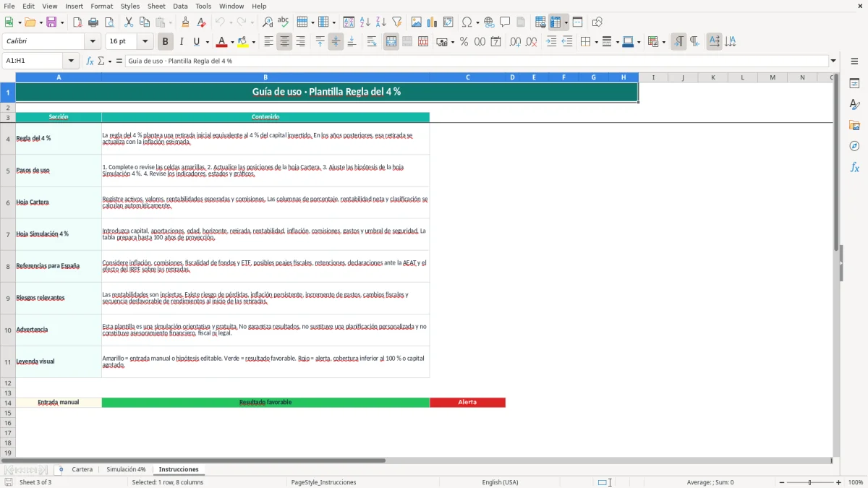Open the Name Box dropdown arrow
This screenshot has height=488, width=868.
[71, 61]
